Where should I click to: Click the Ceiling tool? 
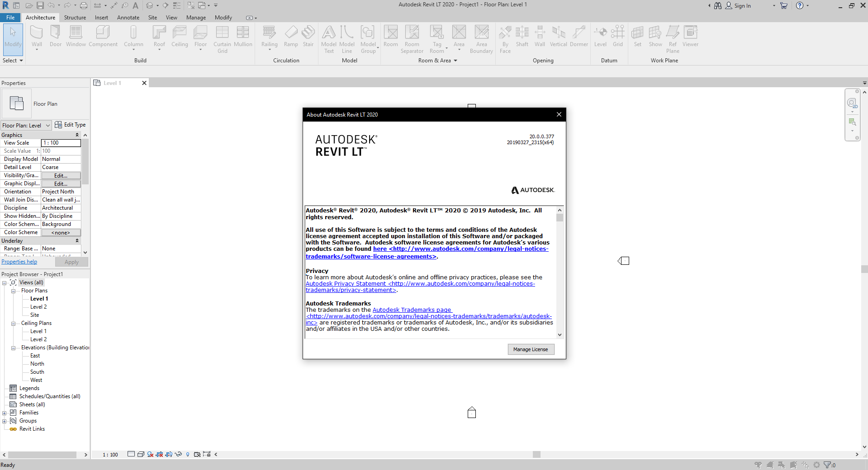pyautogui.click(x=180, y=36)
